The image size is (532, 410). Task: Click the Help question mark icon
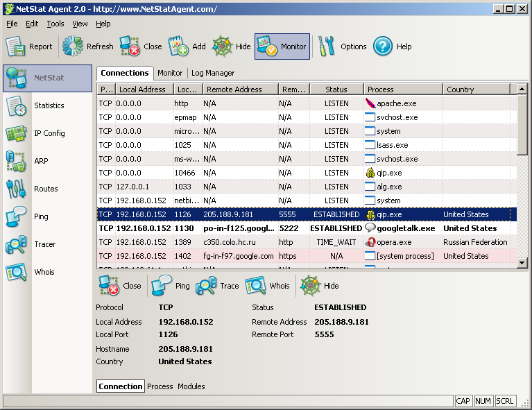[383, 46]
